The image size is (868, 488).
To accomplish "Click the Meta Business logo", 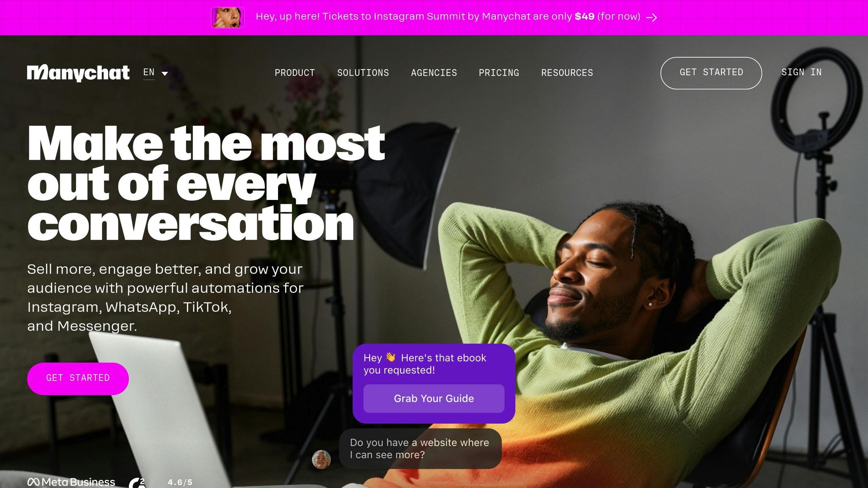I will point(71,482).
